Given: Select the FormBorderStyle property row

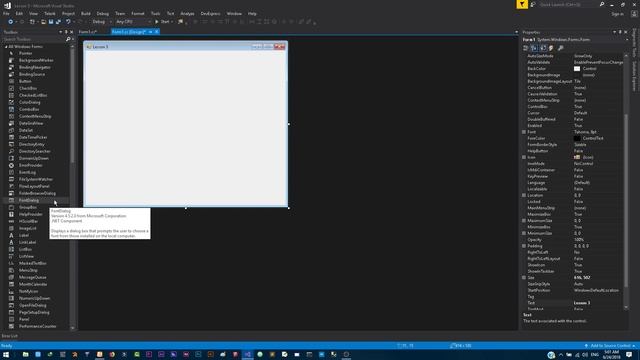Looking at the screenshot, I should click(573, 144).
